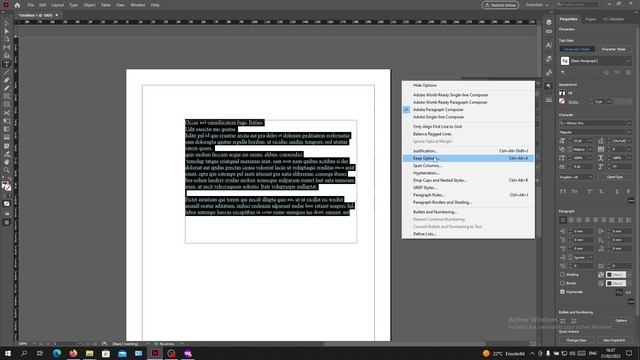Select the Gradient Swatch tool
Viewport: 640px width, 360px height.
[7, 129]
